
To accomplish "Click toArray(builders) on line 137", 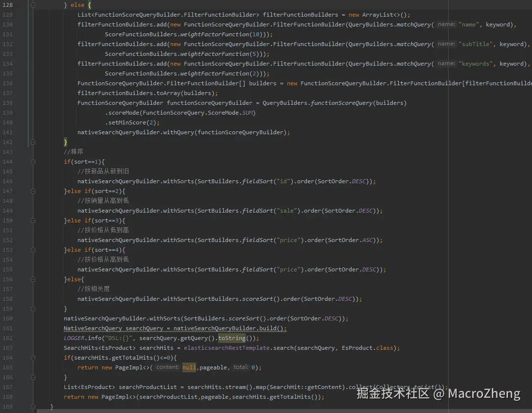I will point(185,93).
